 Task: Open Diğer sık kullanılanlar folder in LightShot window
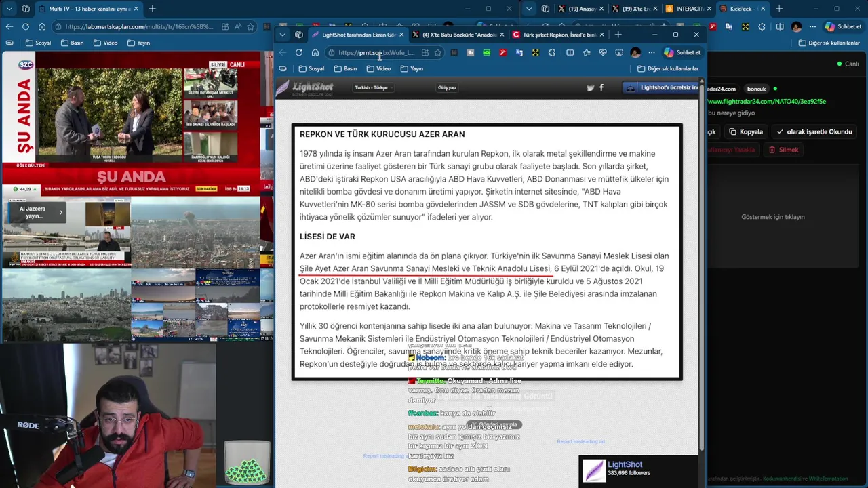tap(668, 68)
